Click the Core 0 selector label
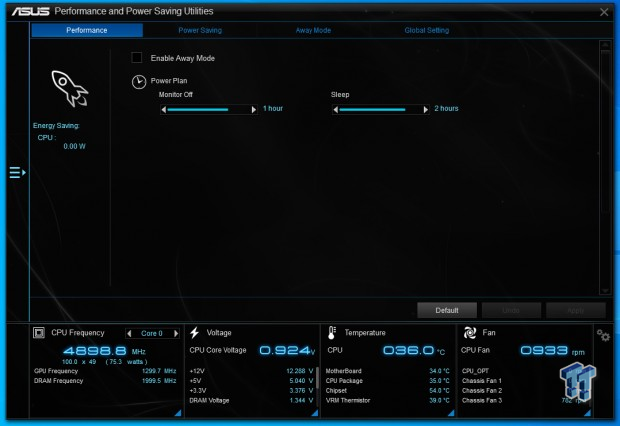620x426 pixels. (x=152, y=333)
